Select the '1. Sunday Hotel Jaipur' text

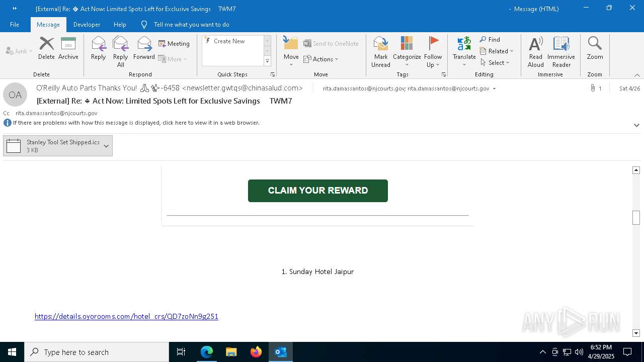pos(317,271)
